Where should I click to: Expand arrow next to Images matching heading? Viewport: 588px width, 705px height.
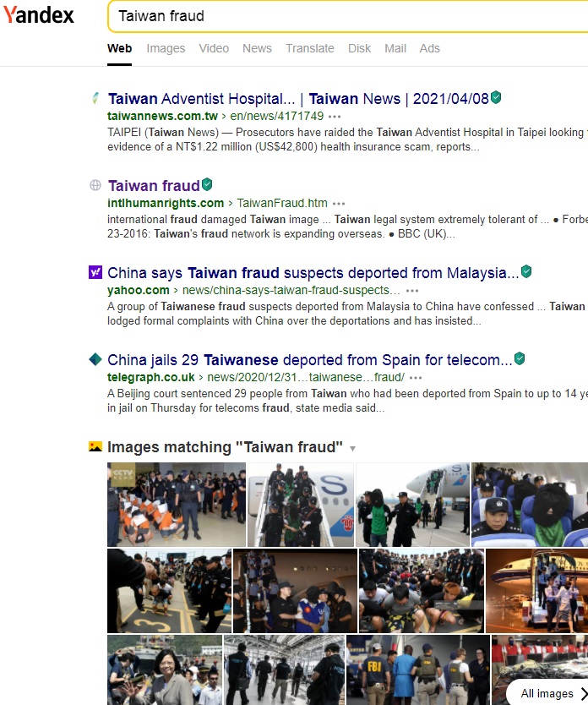pyautogui.click(x=353, y=448)
